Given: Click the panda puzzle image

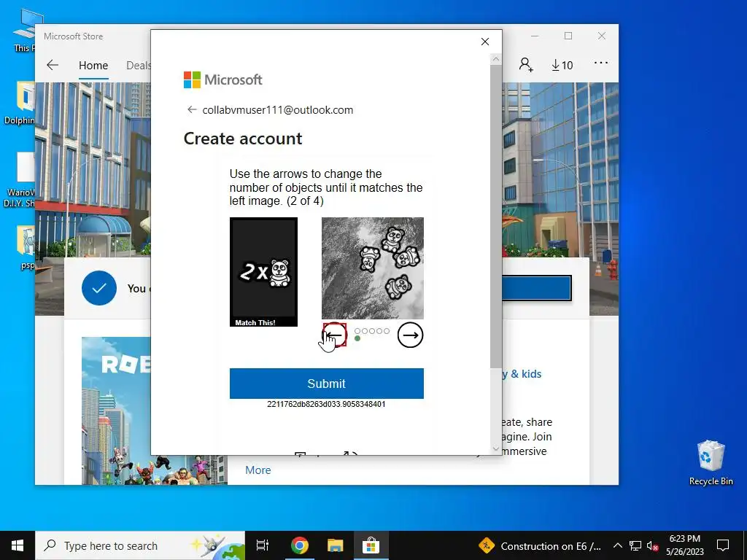Looking at the screenshot, I should click(x=373, y=268).
